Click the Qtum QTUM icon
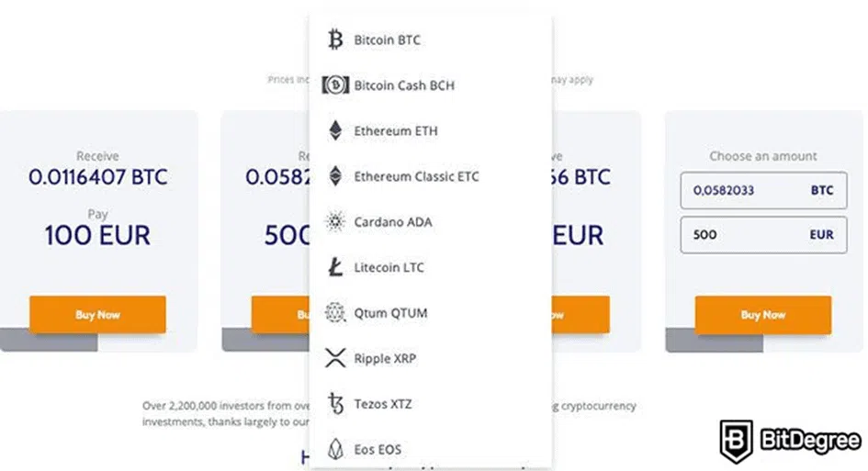The image size is (868, 471). click(x=335, y=313)
